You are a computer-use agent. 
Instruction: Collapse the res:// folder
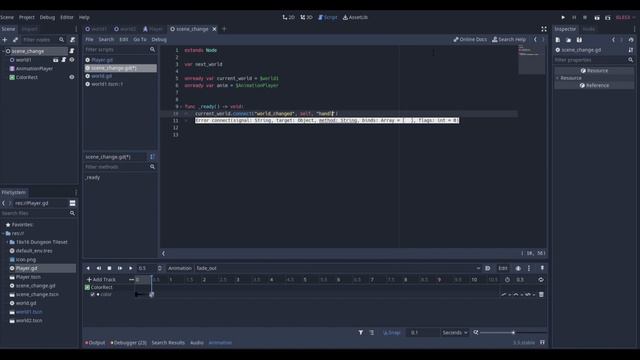(x=4, y=233)
